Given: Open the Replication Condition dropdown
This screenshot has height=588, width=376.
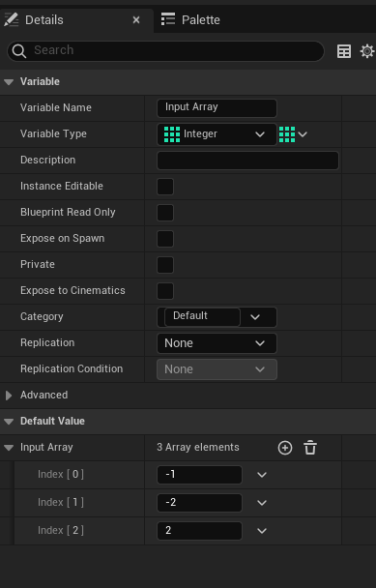Looking at the screenshot, I should (x=217, y=369).
